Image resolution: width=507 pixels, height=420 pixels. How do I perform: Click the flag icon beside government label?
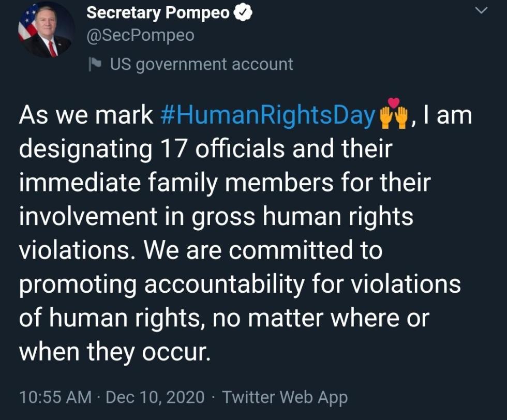(x=95, y=64)
